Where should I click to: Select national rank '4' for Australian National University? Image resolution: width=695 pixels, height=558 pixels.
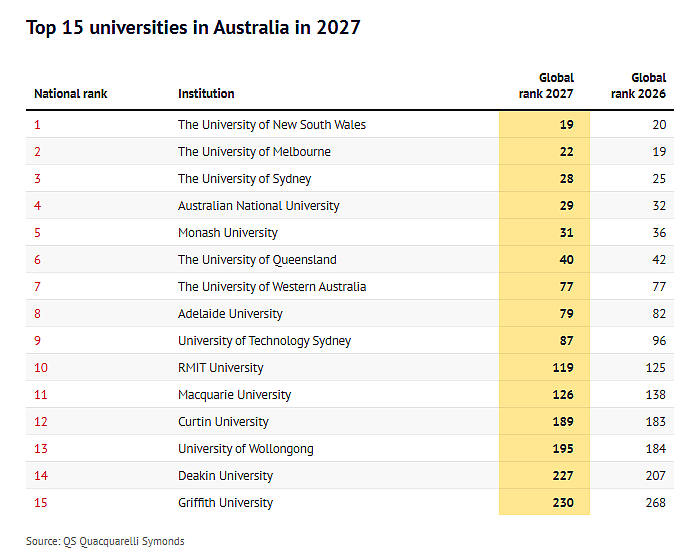coord(37,206)
